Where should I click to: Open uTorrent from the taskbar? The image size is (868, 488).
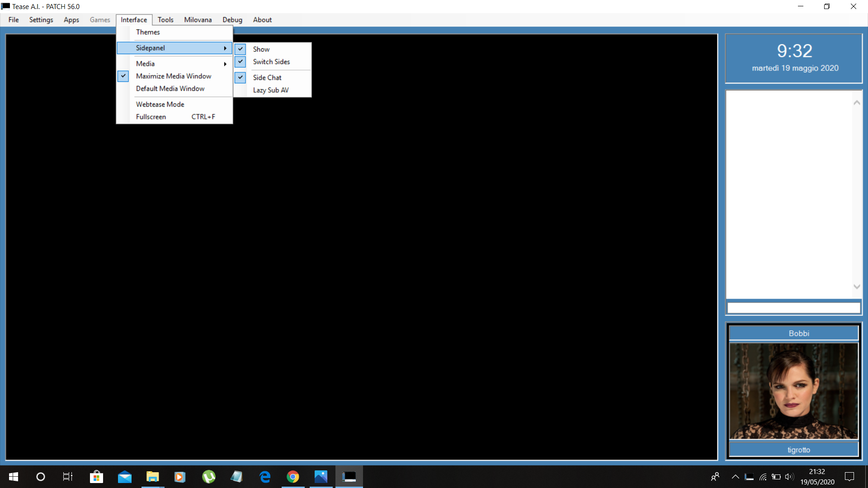(x=208, y=477)
